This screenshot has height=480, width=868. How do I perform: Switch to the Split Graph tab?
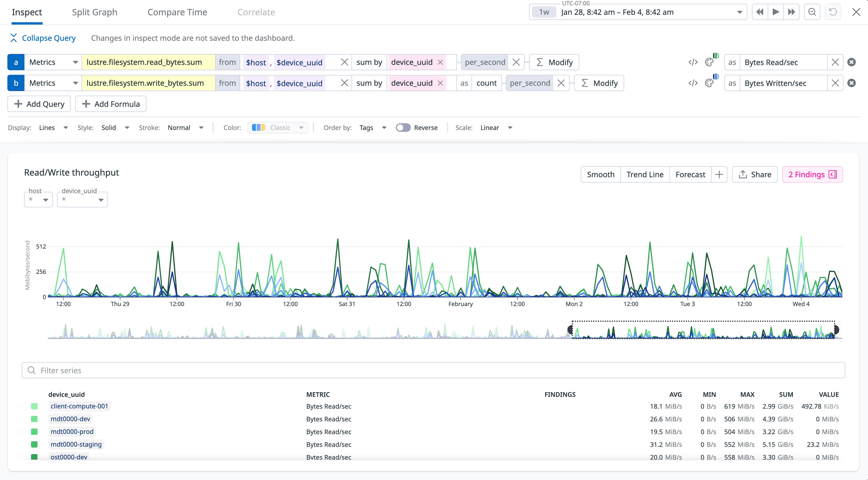(94, 12)
